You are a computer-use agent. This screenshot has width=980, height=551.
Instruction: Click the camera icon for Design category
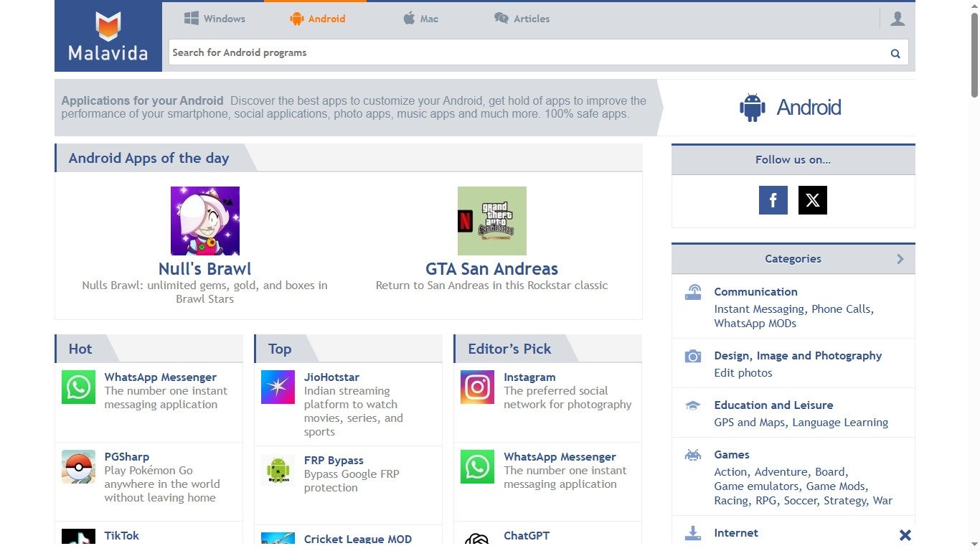(x=692, y=356)
